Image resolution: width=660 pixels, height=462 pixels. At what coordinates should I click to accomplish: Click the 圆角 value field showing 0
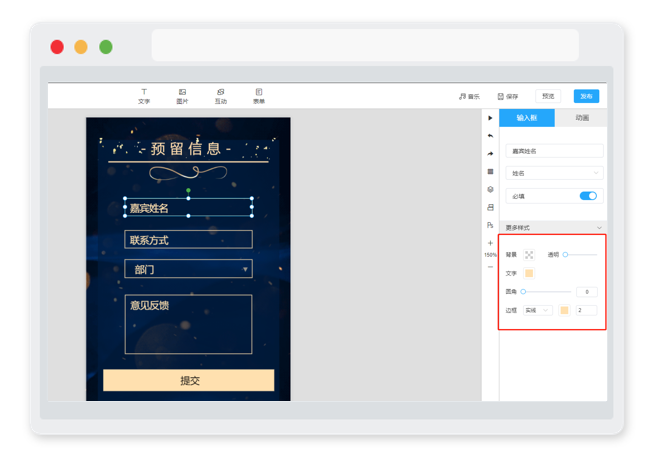tap(587, 292)
